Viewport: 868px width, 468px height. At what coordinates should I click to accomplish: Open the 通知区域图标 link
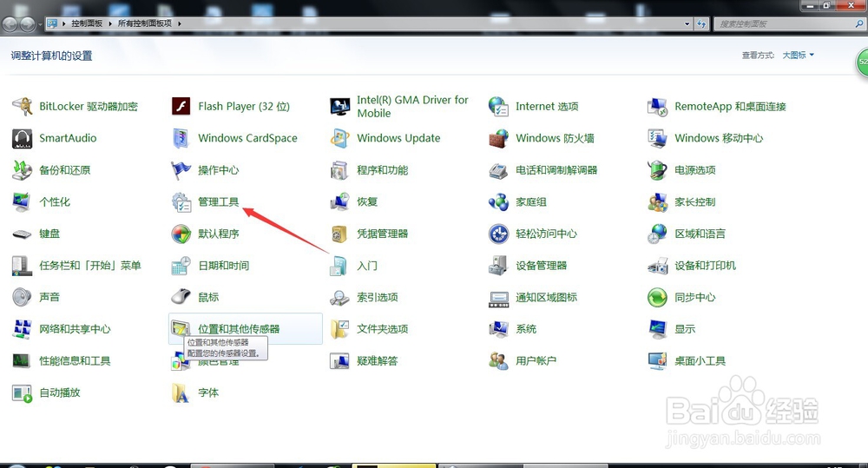pos(546,298)
